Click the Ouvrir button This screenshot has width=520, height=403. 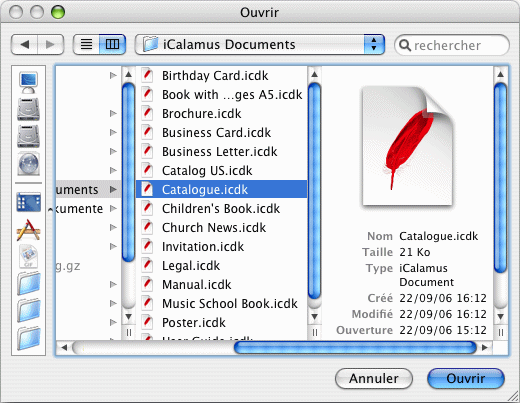tap(466, 378)
